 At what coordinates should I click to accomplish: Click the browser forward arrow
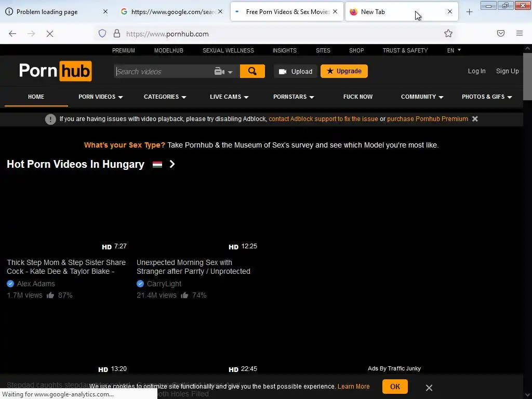click(31, 34)
